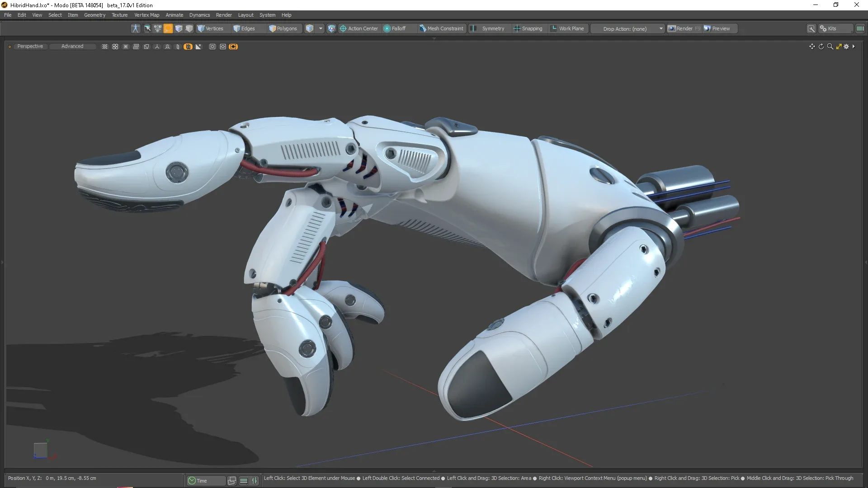Click the search tool icon near Kits
The width and height of the screenshot is (868, 488).
[811, 28]
